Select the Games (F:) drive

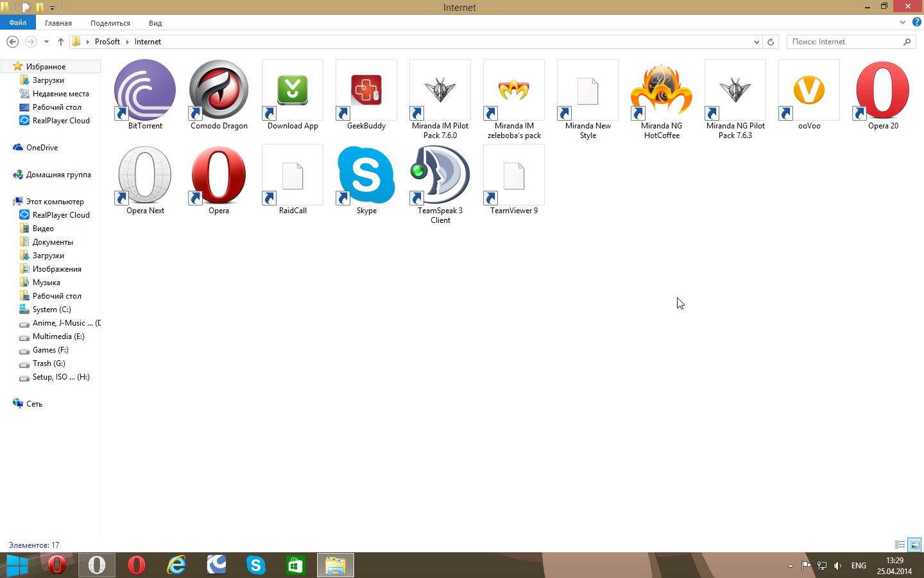click(50, 350)
